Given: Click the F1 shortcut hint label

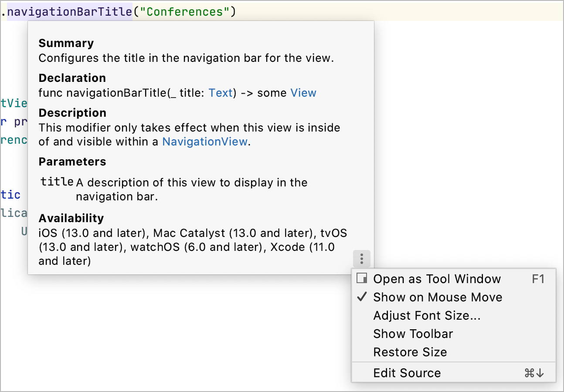Looking at the screenshot, I should click(x=538, y=279).
